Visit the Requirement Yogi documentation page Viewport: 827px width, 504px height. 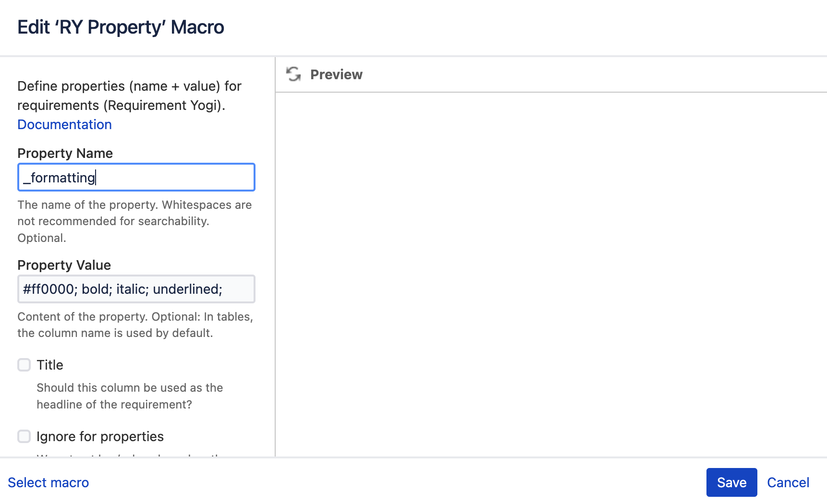tap(64, 124)
